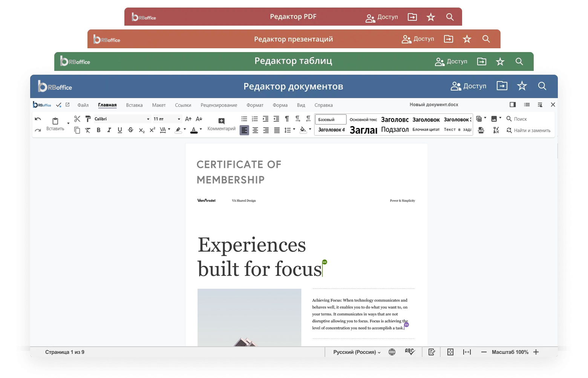
Task: Redo the last undone action
Action: pos(38,130)
